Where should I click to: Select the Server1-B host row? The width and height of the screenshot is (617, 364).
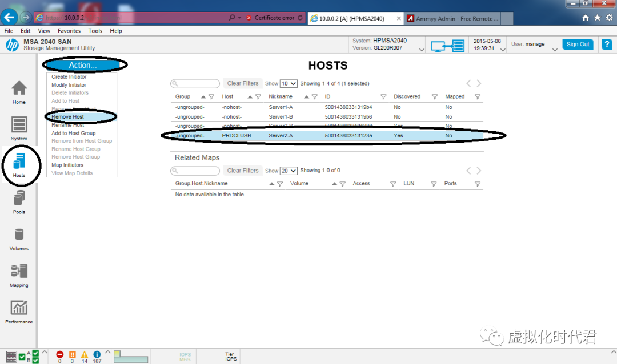click(327, 117)
